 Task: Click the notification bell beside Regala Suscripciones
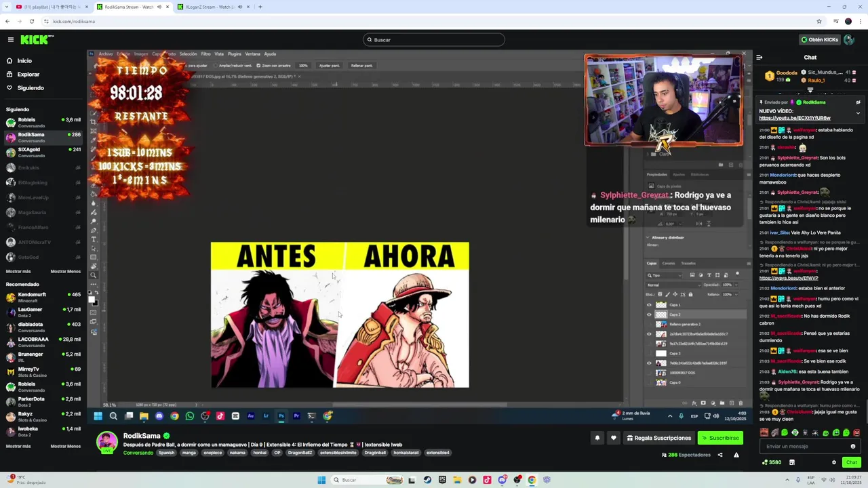[x=597, y=438]
